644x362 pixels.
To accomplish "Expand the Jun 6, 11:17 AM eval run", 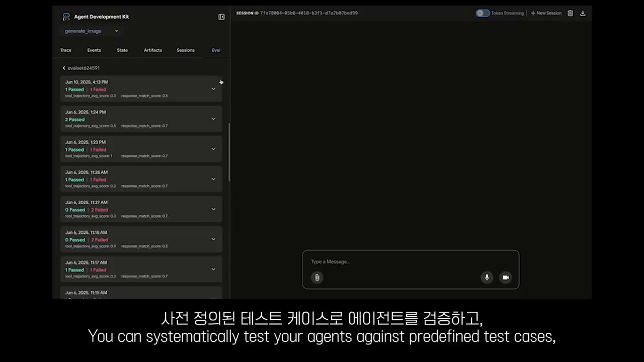I will click(213, 269).
